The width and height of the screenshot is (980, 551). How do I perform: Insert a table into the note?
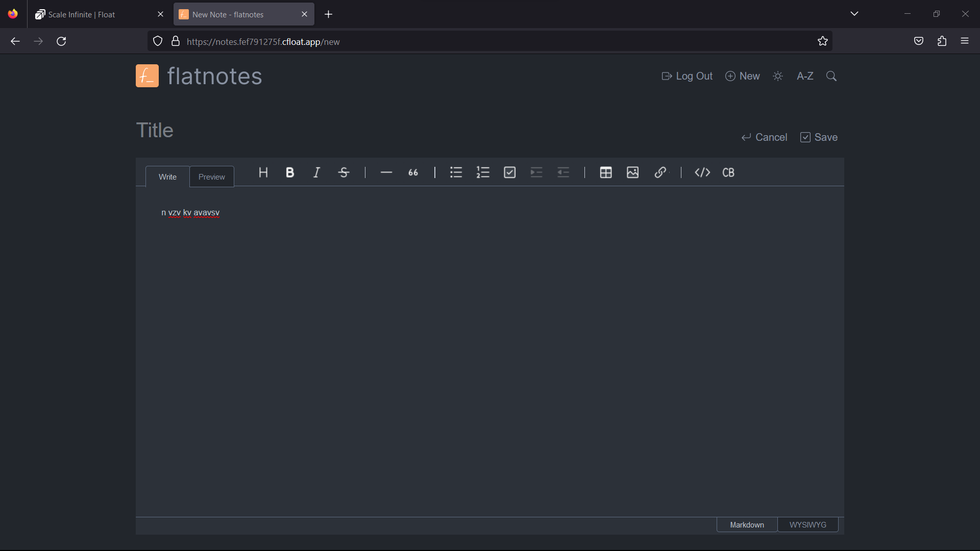pos(606,172)
